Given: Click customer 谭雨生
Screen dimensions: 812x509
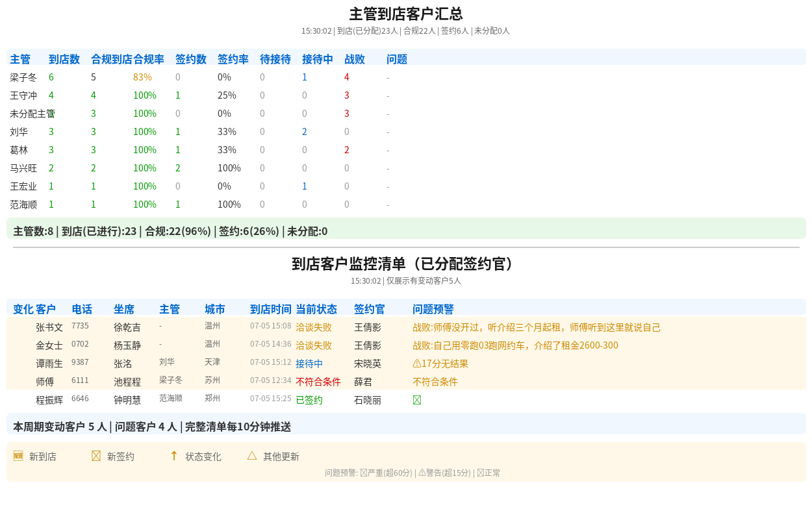Looking at the screenshot, I should coord(49,364).
